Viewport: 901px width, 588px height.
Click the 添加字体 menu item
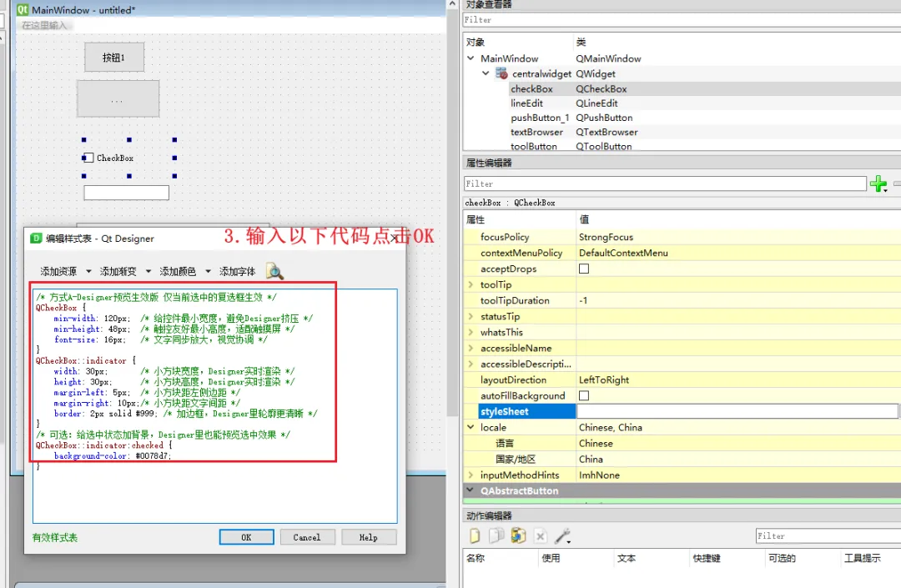click(237, 271)
